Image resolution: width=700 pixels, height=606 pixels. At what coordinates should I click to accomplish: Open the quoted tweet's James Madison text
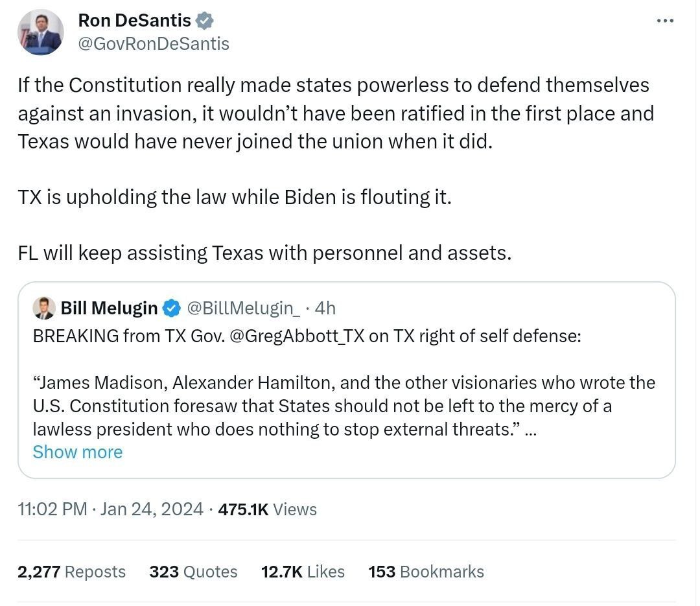click(344, 406)
